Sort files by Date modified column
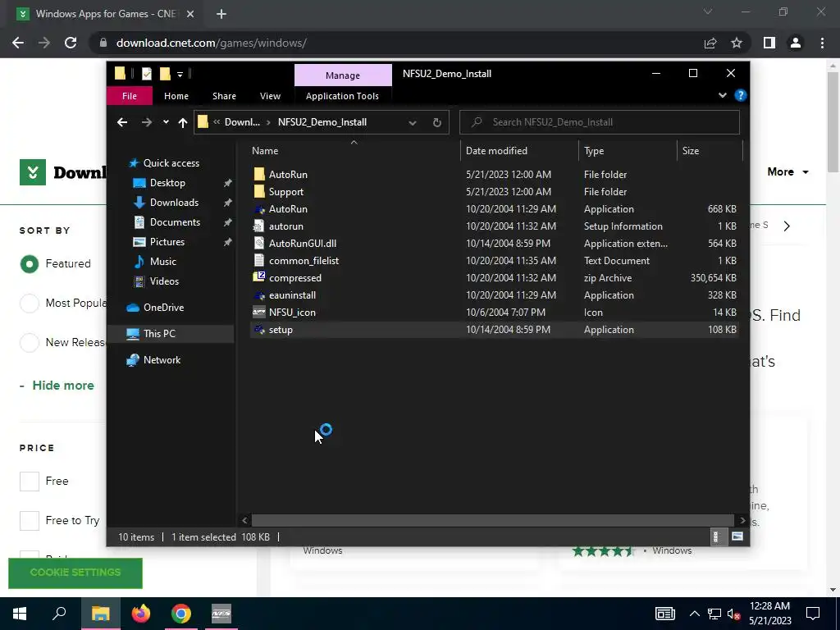The height and width of the screenshot is (630, 840). (x=519, y=151)
